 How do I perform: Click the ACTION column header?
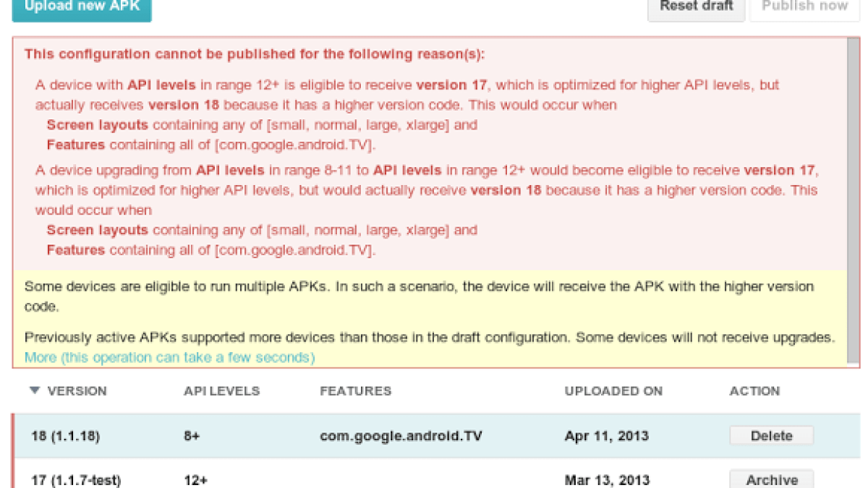(754, 391)
